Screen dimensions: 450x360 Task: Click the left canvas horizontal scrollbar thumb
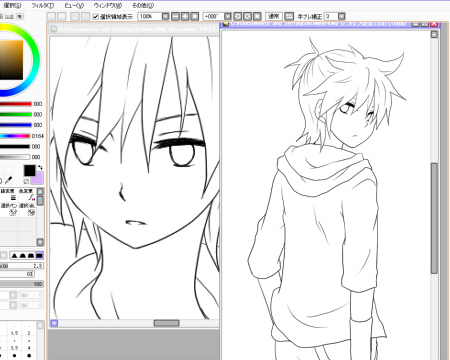click(166, 323)
